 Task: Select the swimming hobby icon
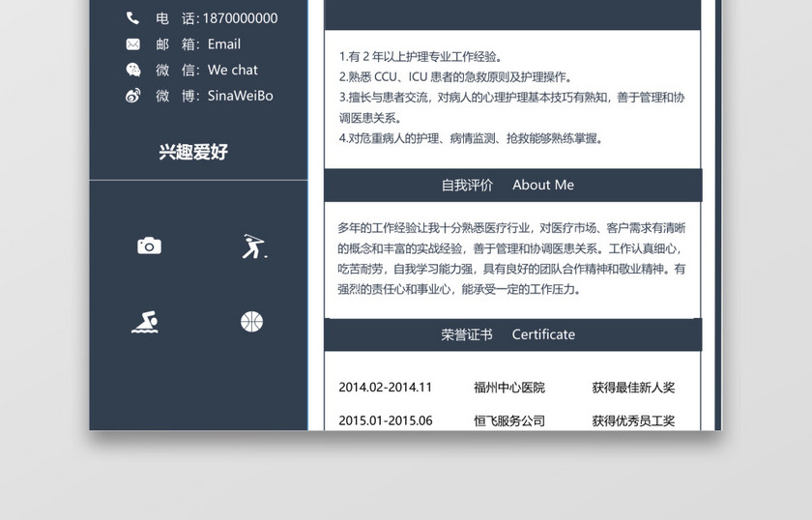click(x=145, y=322)
